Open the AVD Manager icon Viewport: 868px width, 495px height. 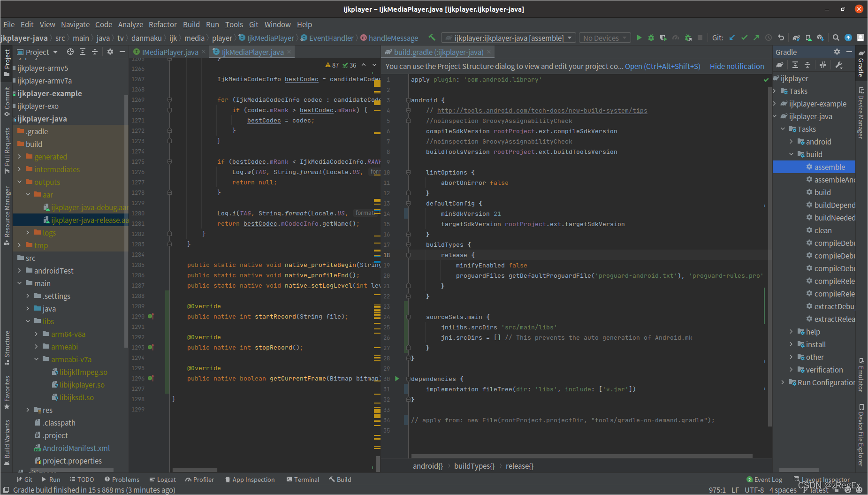[x=808, y=38]
